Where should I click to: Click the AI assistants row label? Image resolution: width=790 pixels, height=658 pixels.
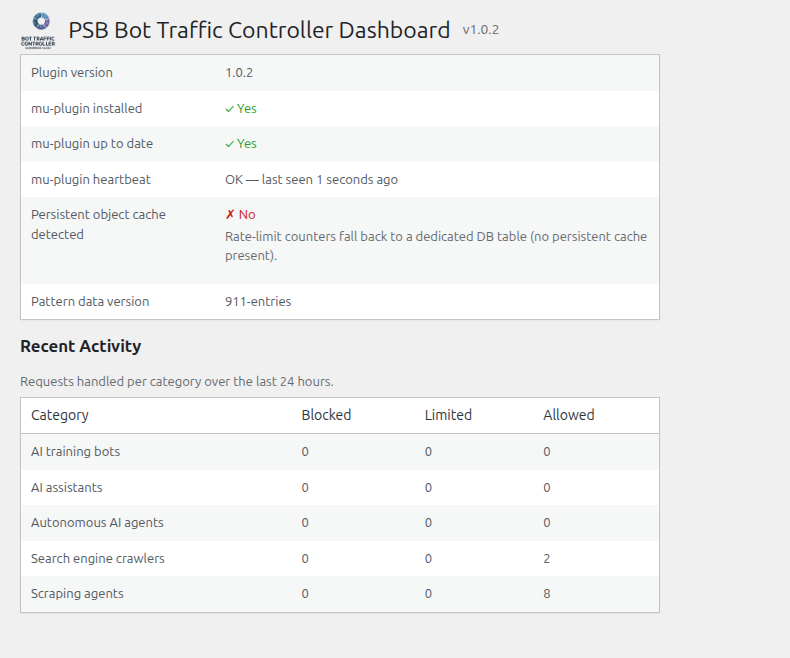coord(67,488)
